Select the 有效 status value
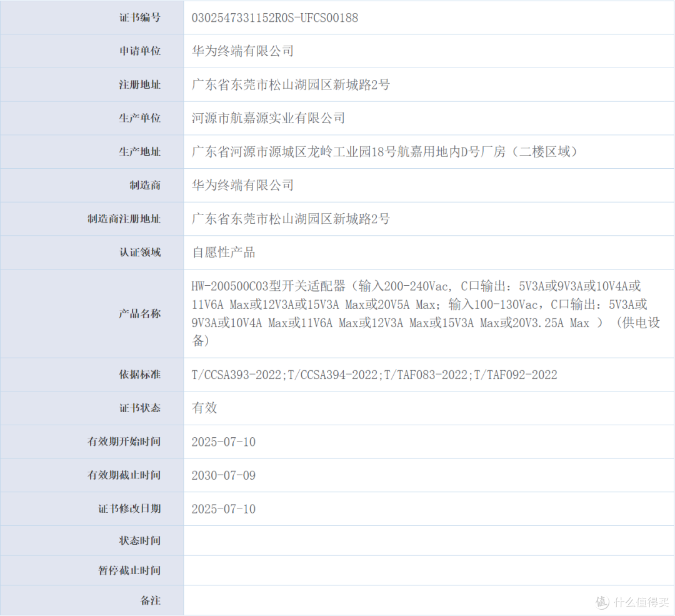Viewport: 675px width, 616px height. tap(204, 408)
